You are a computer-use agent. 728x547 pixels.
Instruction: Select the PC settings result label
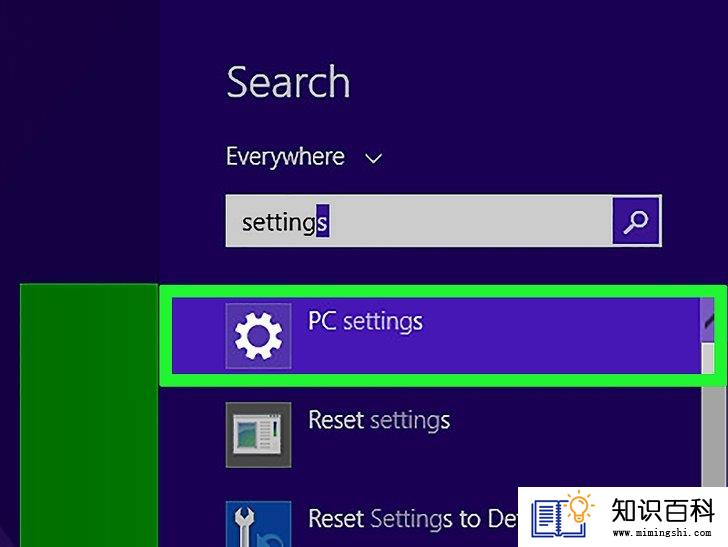[365, 321]
